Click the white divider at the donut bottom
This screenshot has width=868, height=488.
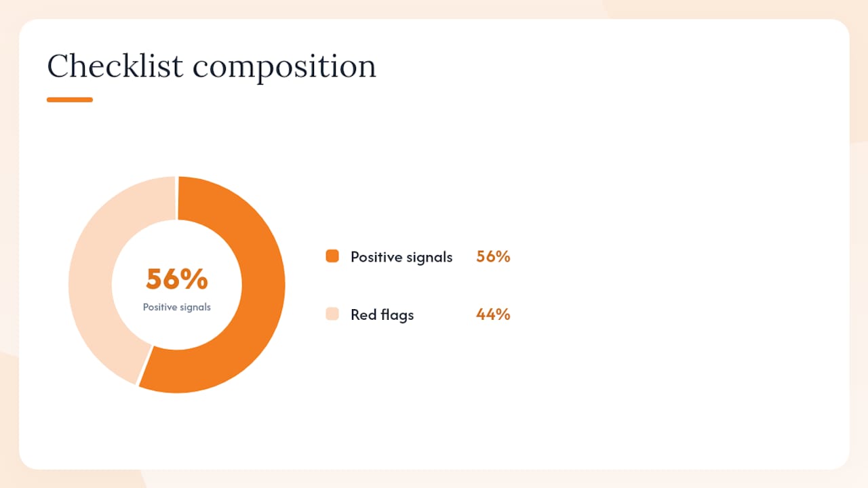tap(144, 366)
